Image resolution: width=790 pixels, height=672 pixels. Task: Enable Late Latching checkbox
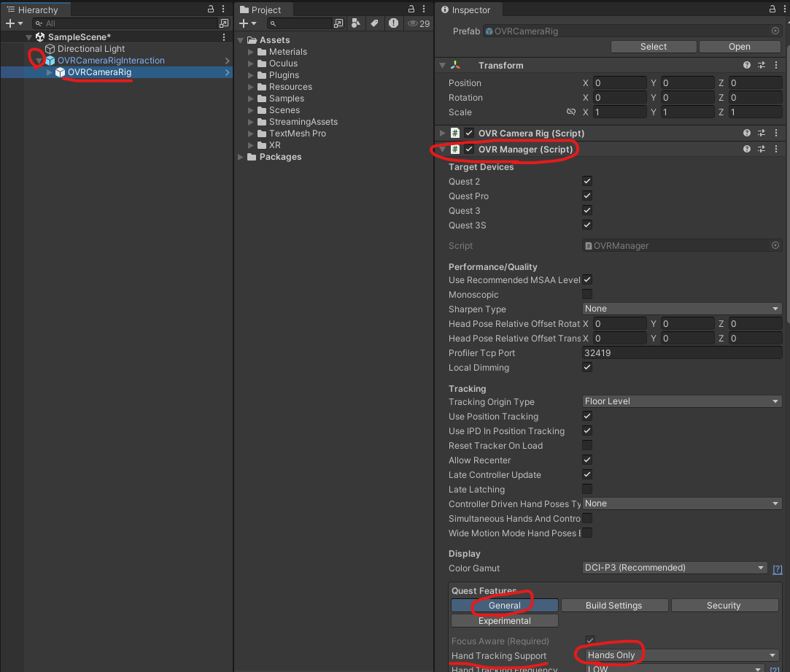click(587, 489)
